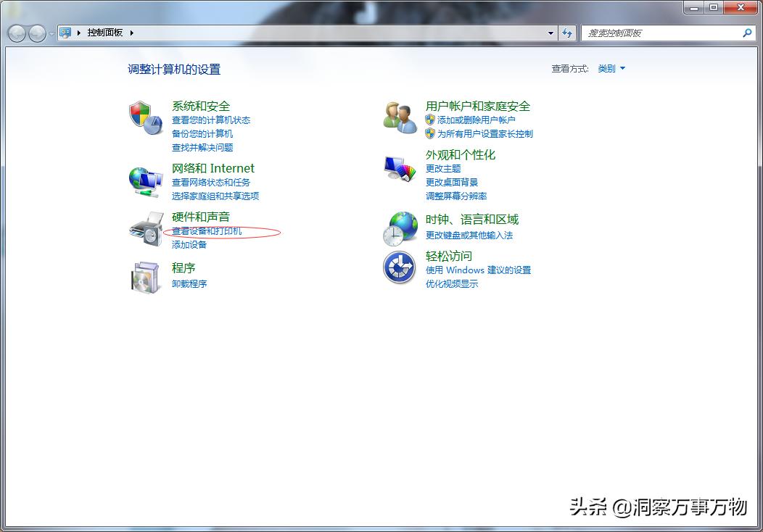Click the 外观和个性化 category icon
Screen dimensions: 763x532
coord(400,167)
